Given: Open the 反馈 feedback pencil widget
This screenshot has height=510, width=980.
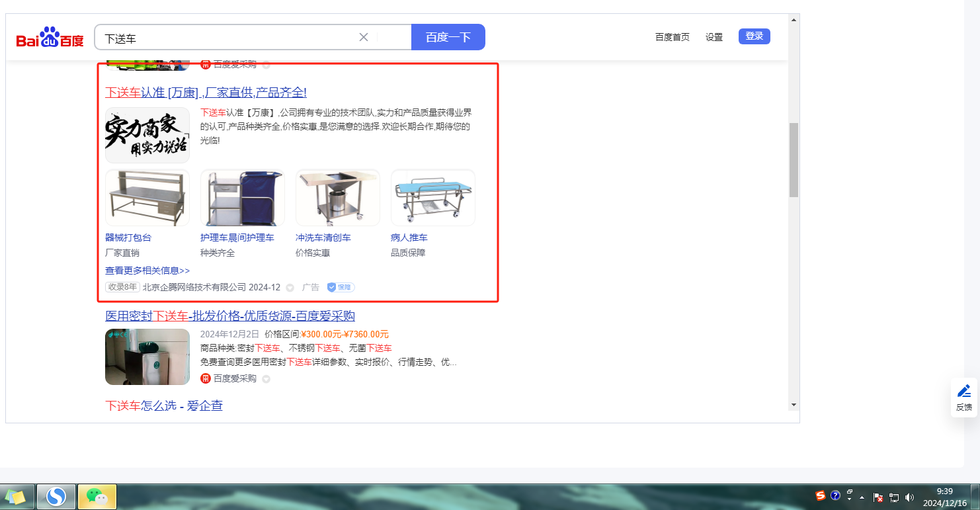Looking at the screenshot, I should click(x=964, y=397).
